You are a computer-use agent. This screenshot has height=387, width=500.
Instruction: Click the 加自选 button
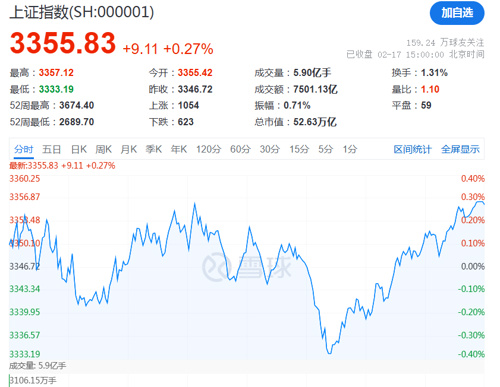click(457, 13)
